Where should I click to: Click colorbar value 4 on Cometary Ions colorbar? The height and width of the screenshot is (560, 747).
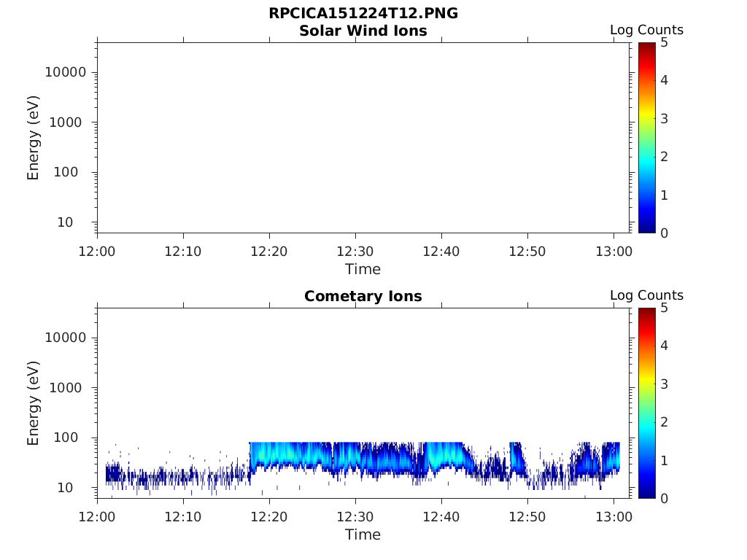[x=664, y=345]
